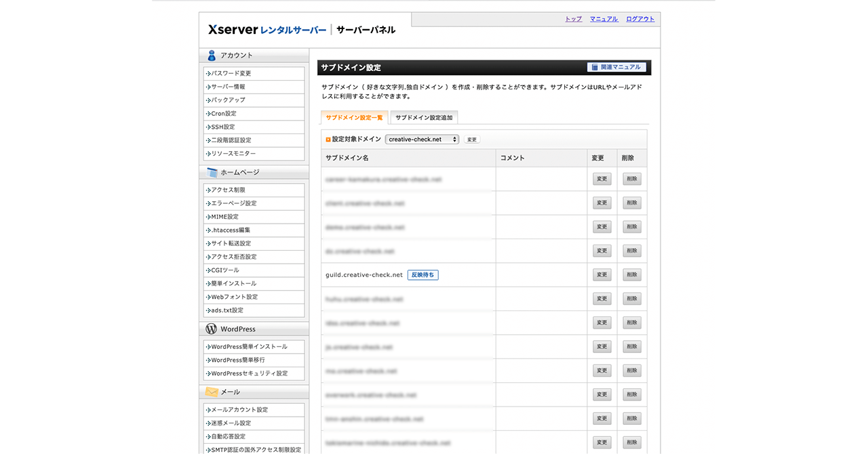Click the WordPress logo icon
This screenshot has width=868, height=454.
tap(212, 329)
